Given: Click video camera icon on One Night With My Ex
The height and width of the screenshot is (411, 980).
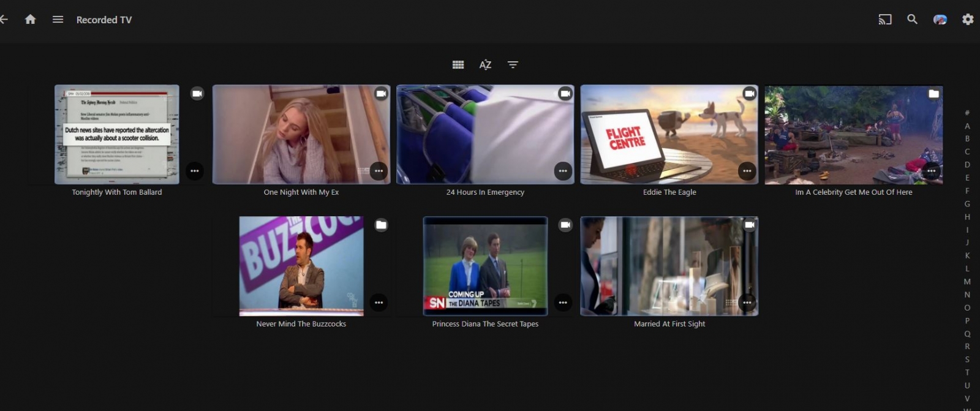Looking at the screenshot, I should (381, 94).
